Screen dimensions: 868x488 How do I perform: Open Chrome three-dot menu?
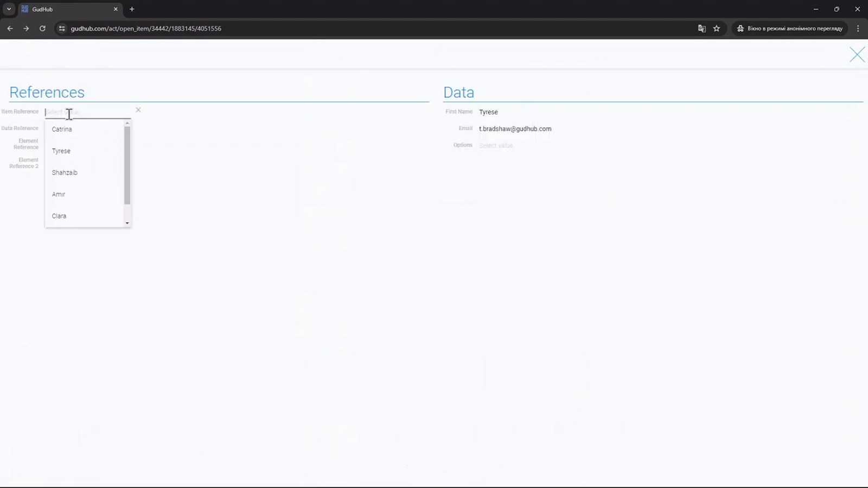point(858,28)
